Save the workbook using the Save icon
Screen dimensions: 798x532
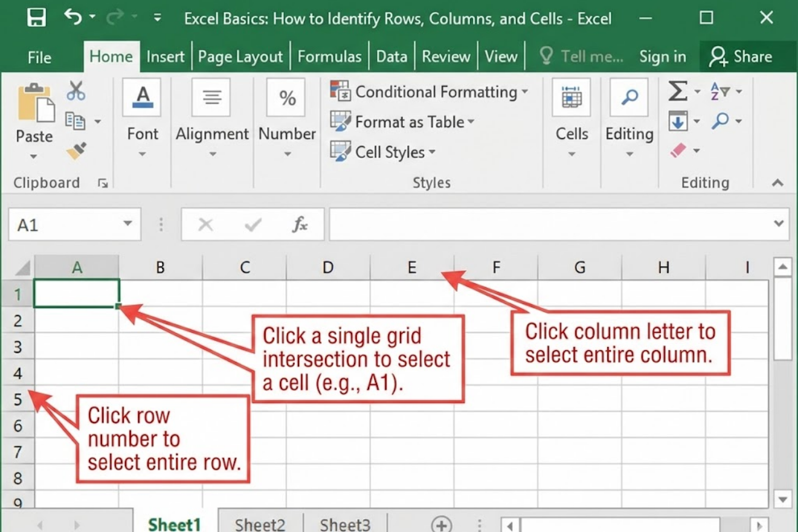[x=36, y=17]
